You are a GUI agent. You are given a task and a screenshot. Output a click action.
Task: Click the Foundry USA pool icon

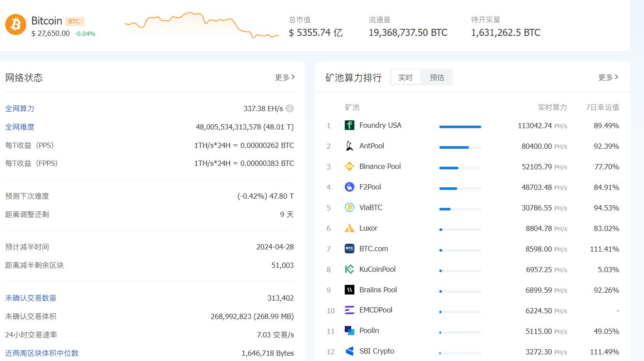click(x=349, y=126)
